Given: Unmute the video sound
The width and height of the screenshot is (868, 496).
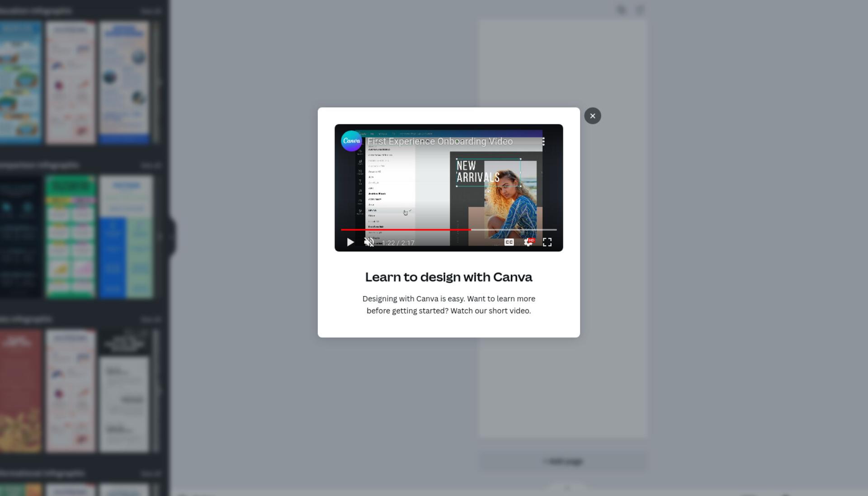Looking at the screenshot, I should point(369,242).
